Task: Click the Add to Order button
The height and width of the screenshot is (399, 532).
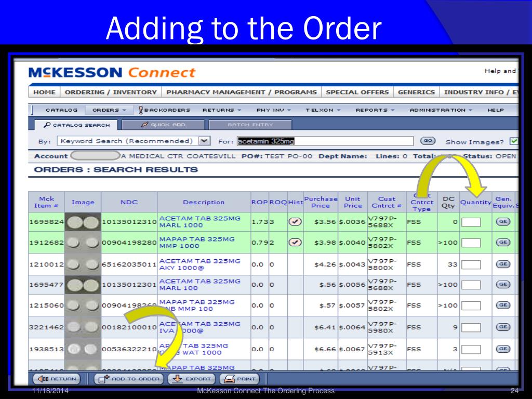Action: tap(129, 379)
